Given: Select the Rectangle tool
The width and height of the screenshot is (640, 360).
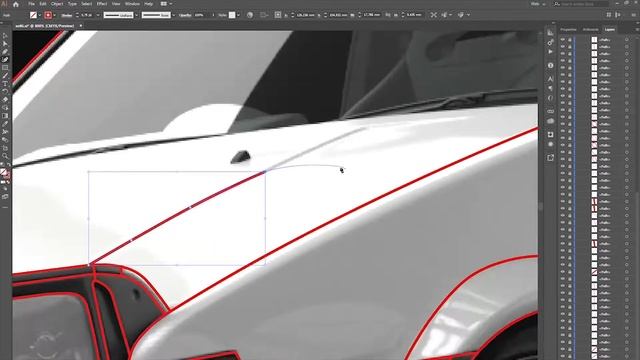Looking at the screenshot, I should click(5, 68).
